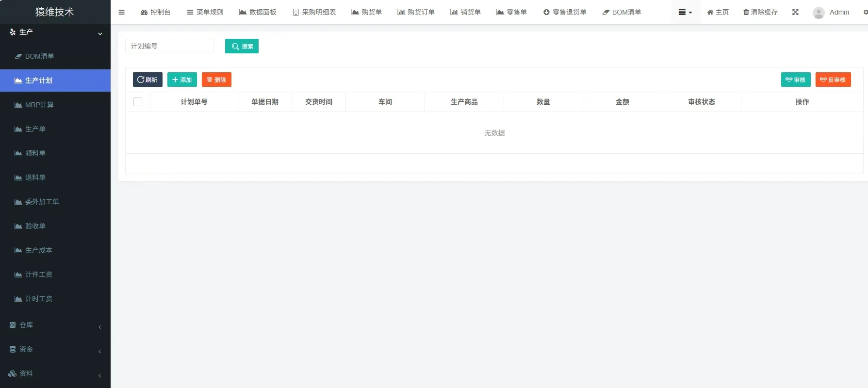Click the 反审核 un-approve button
Viewport: 868px width, 388px height.
coord(833,80)
